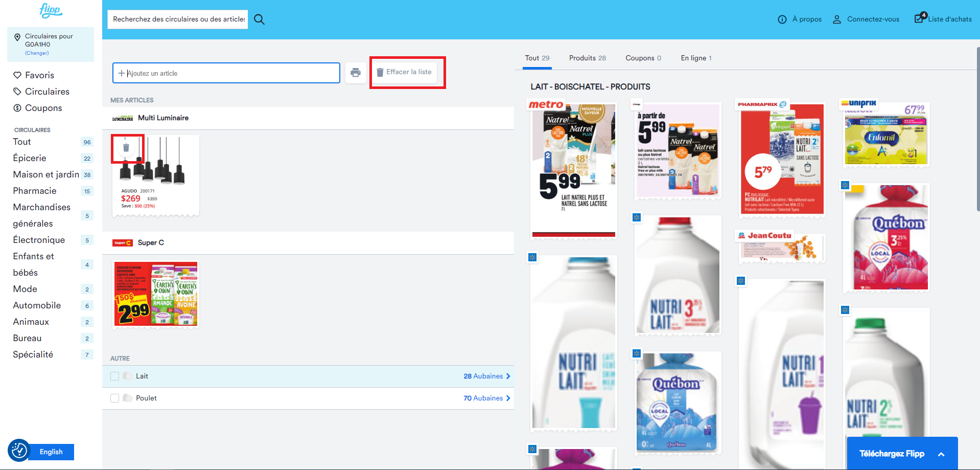The width and height of the screenshot is (980, 470).
Task: Check the Poulet checkbox
Action: click(114, 398)
